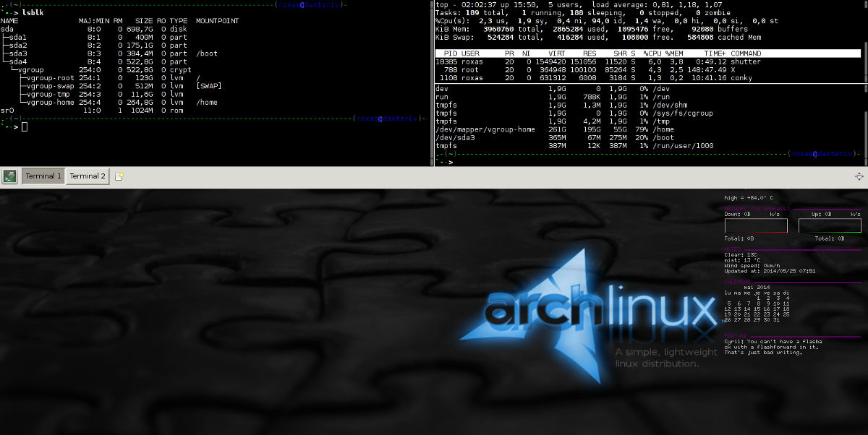Open a new terminal tab with the note icon
The height and width of the screenshot is (435, 868).
(x=119, y=176)
